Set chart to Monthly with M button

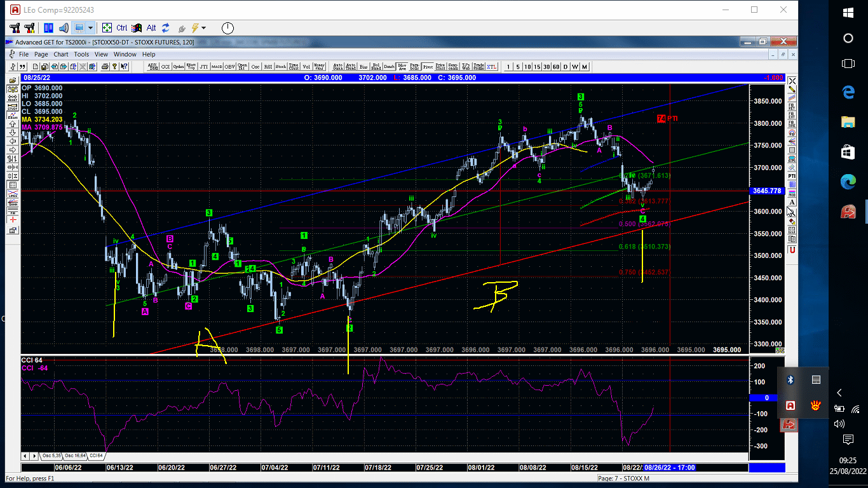click(585, 66)
